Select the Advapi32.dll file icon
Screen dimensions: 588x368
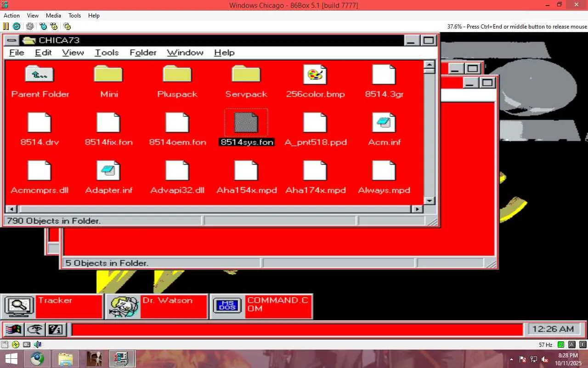click(177, 171)
